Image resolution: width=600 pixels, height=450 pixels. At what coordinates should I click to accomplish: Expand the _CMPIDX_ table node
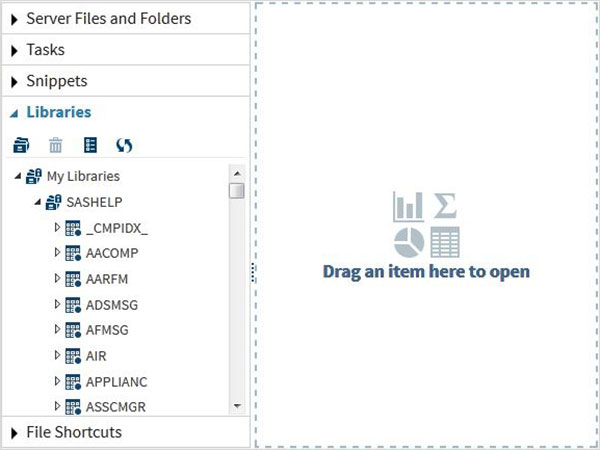click(57, 228)
